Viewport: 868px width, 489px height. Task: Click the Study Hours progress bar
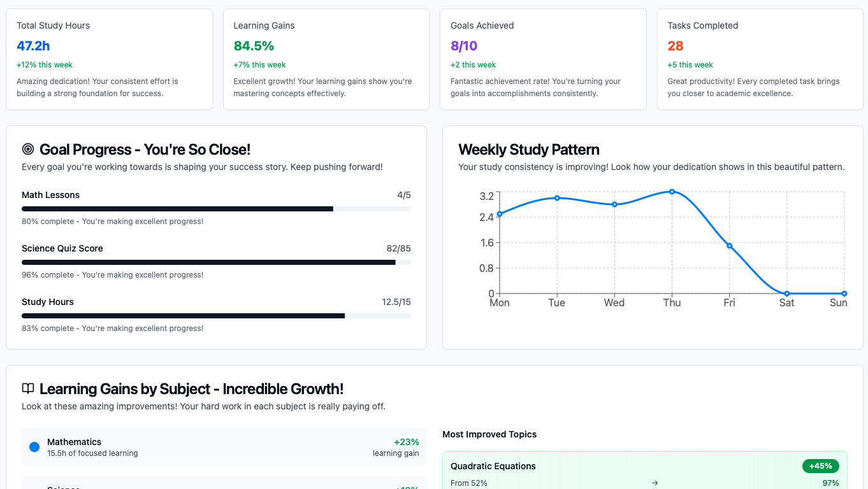pos(216,316)
